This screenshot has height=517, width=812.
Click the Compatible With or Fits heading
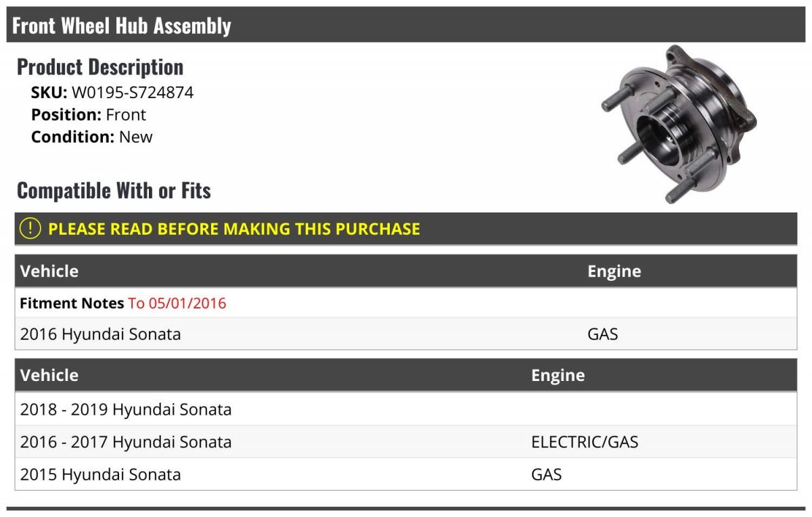coord(114,190)
